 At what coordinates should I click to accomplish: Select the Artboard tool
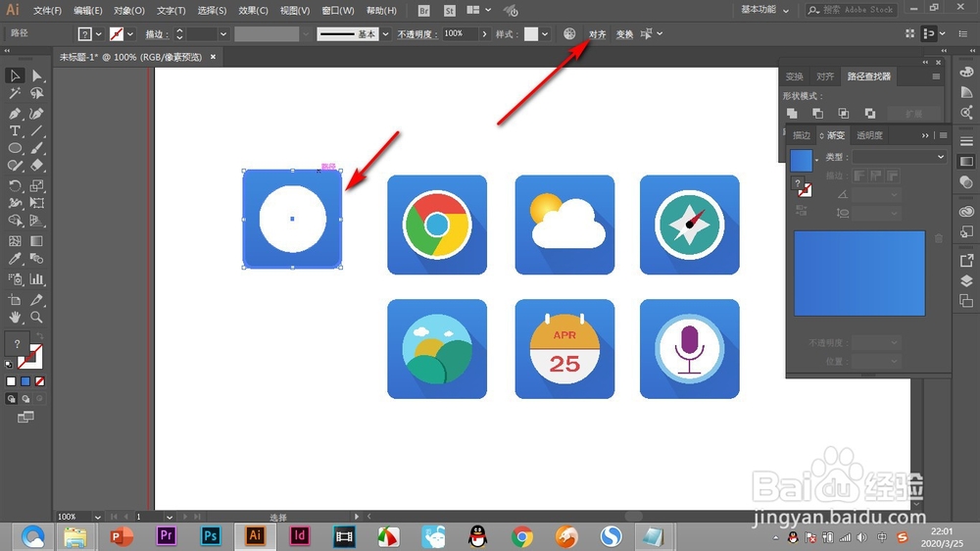click(x=15, y=300)
